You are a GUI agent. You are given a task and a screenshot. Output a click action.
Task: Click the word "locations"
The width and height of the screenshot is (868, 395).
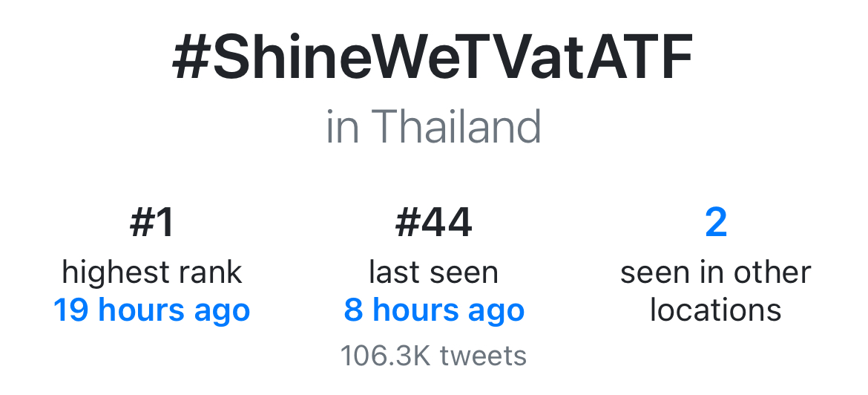(716, 310)
